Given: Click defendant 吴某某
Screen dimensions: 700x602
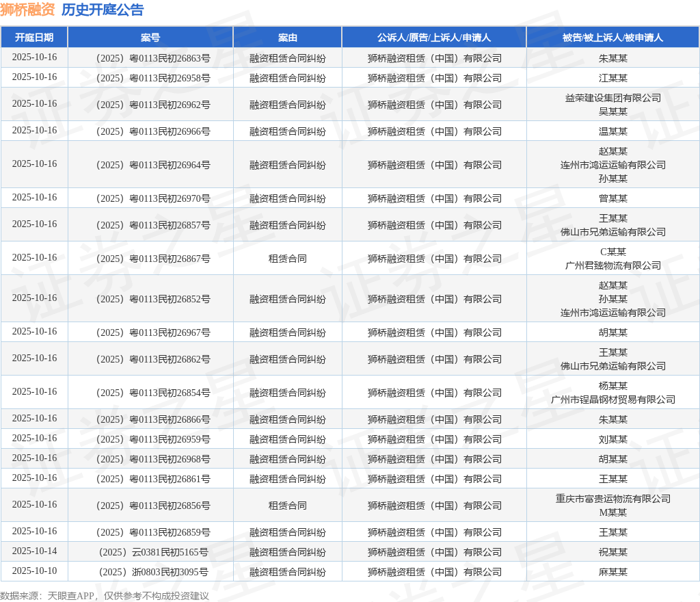Looking at the screenshot, I should (x=613, y=112).
